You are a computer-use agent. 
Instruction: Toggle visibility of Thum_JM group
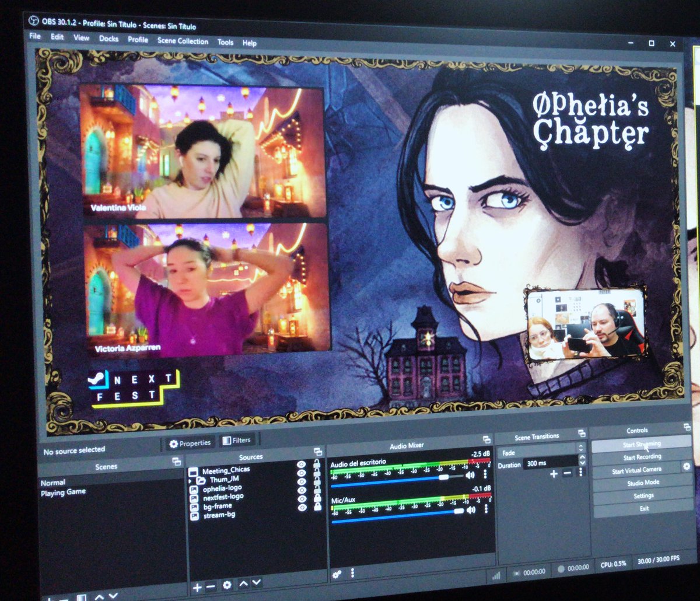(302, 474)
